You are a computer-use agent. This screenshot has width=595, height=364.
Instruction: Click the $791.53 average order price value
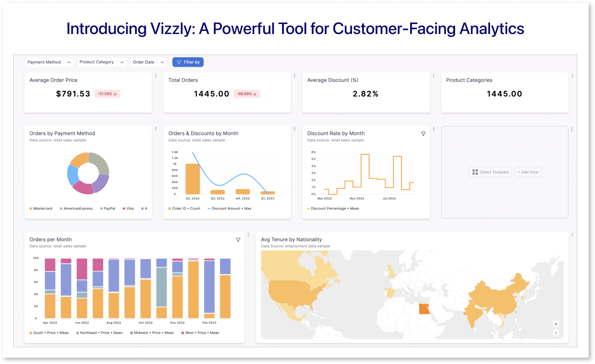click(73, 94)
